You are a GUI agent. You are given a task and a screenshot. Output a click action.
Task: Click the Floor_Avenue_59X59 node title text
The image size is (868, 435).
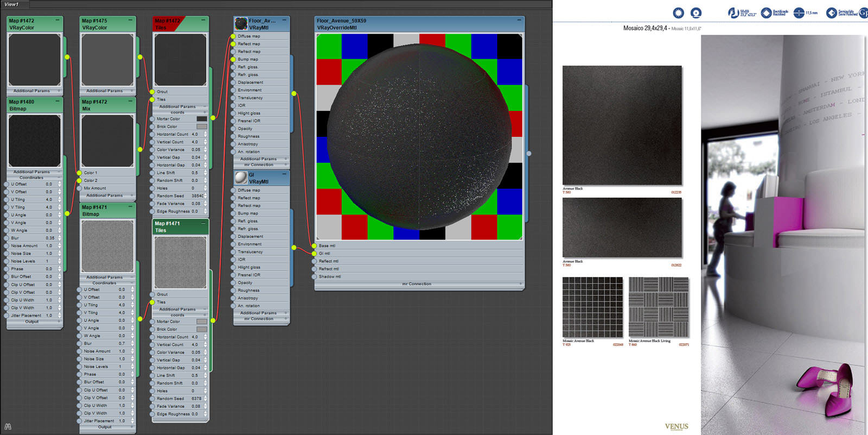coord(341,21)
